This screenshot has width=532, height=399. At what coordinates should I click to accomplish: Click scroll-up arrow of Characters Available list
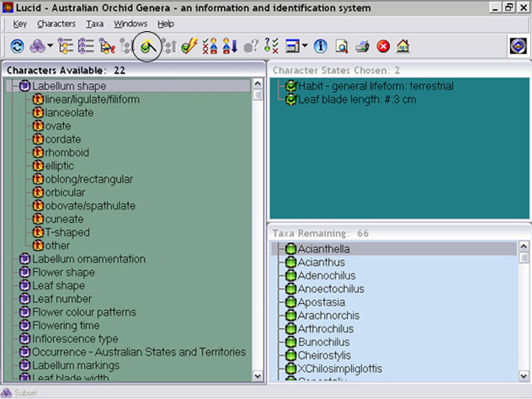258,83
